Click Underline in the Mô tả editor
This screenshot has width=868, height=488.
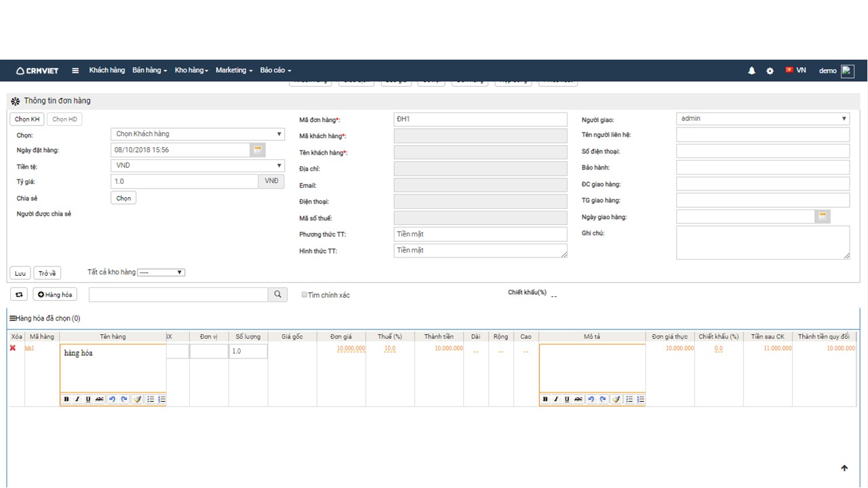click(567, 399)
